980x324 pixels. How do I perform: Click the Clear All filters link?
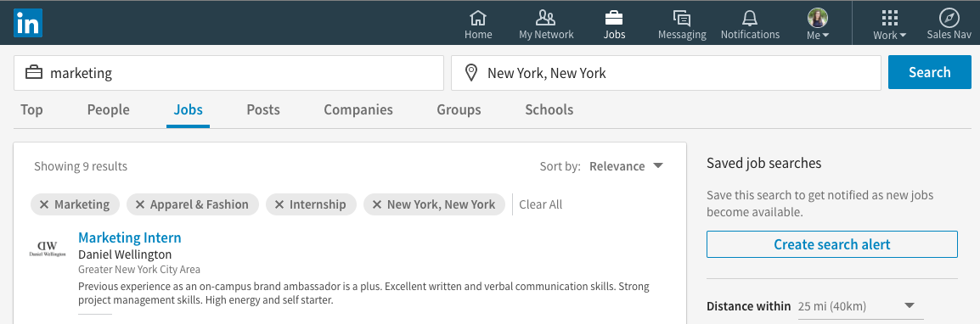click(x=541, y=204)
